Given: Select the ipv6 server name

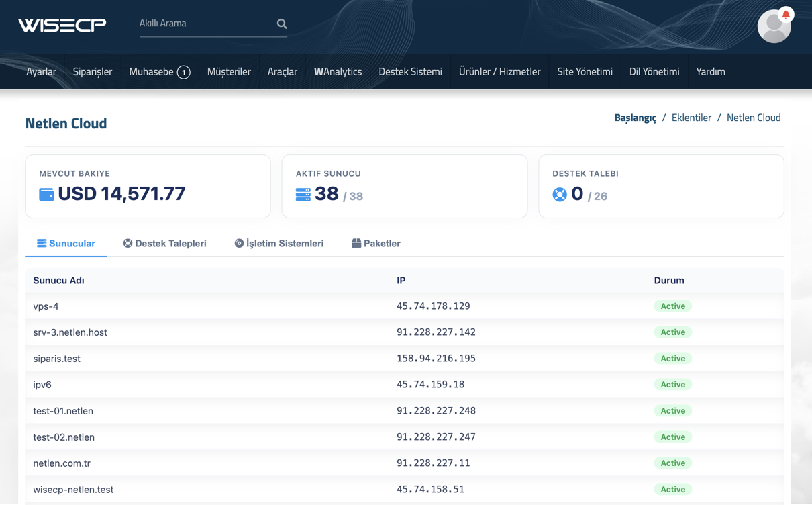Looking at the screenshot, I should [x=42, y=385].
